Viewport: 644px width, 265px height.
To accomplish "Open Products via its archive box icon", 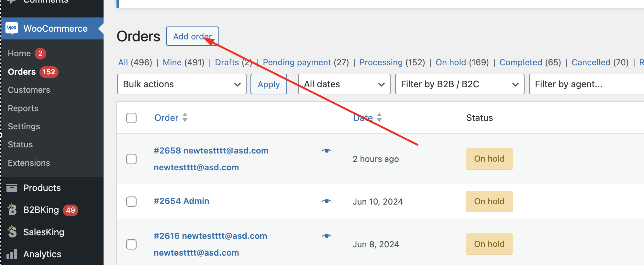I will [12, 188].
